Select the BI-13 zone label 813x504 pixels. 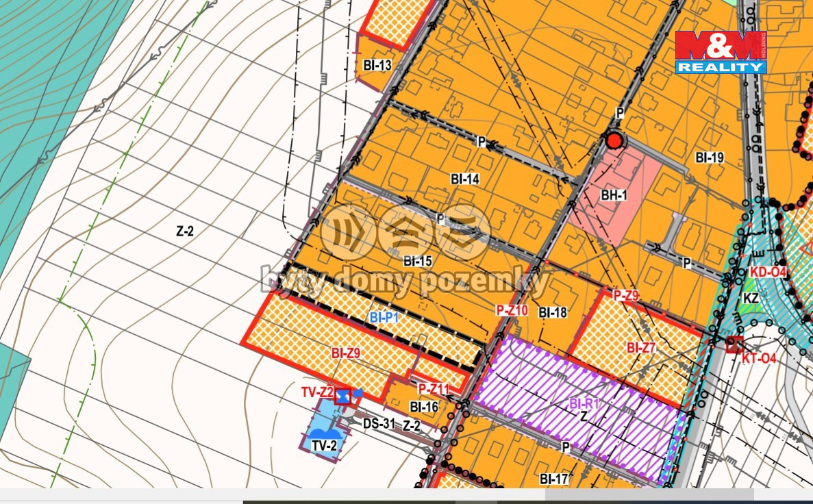tap(377, 66)
